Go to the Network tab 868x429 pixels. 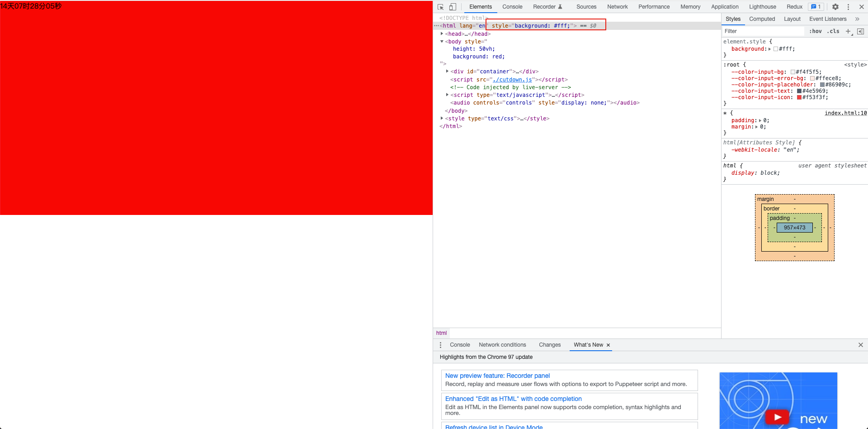pyautogui.click(x=618, y=7)
